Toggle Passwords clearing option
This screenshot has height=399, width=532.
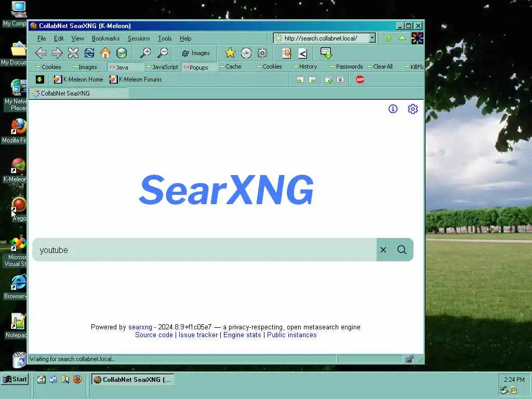coord(347,66)
